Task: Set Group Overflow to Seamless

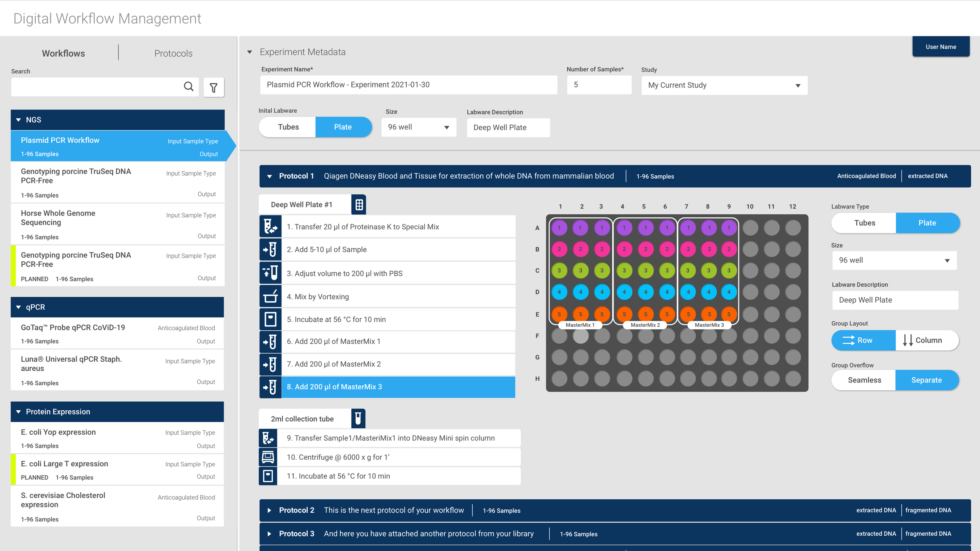Action: click(x=864, y=380)
